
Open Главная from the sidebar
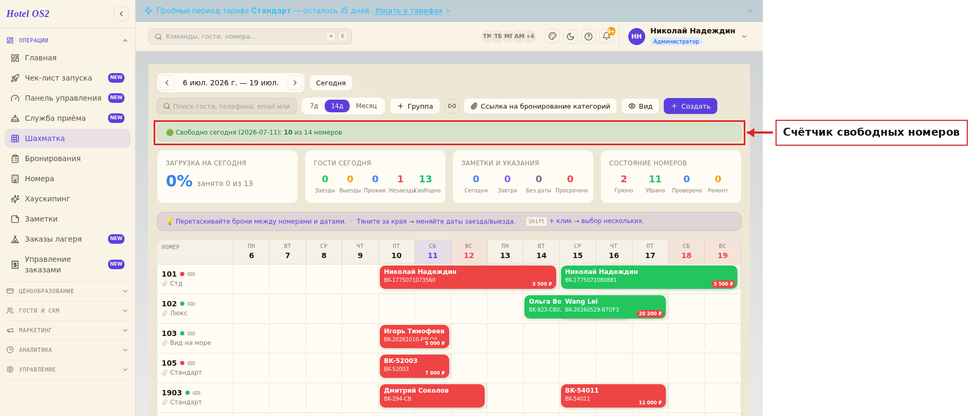coord(67,58)
